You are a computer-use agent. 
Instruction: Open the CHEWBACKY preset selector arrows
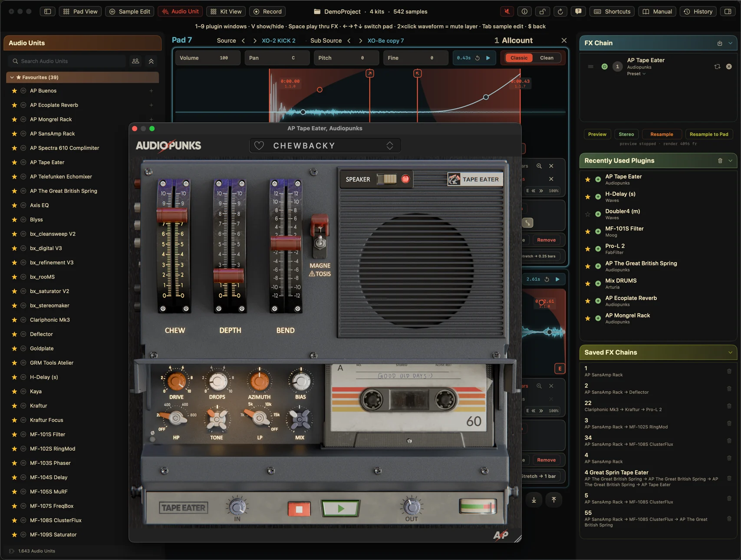pos(390,146)
